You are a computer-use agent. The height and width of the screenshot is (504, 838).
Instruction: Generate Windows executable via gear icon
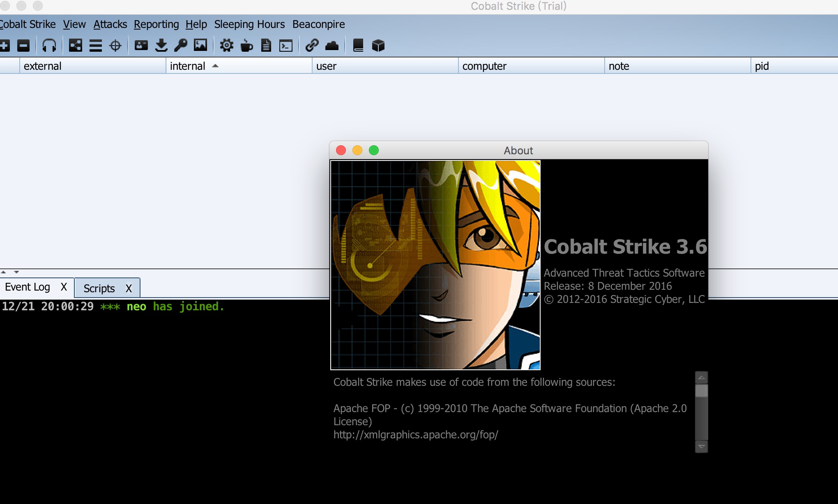tap(226, 46)
